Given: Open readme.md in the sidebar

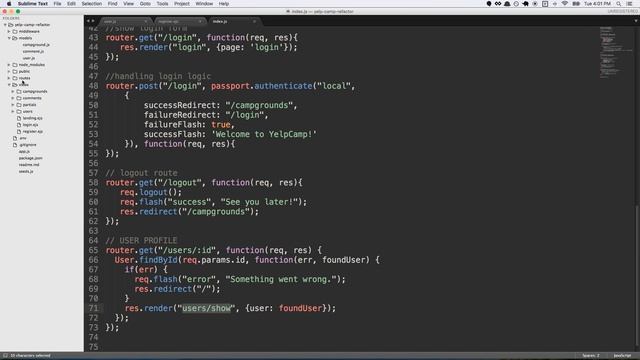Looking at the screenshot, I should coord(29,165).
